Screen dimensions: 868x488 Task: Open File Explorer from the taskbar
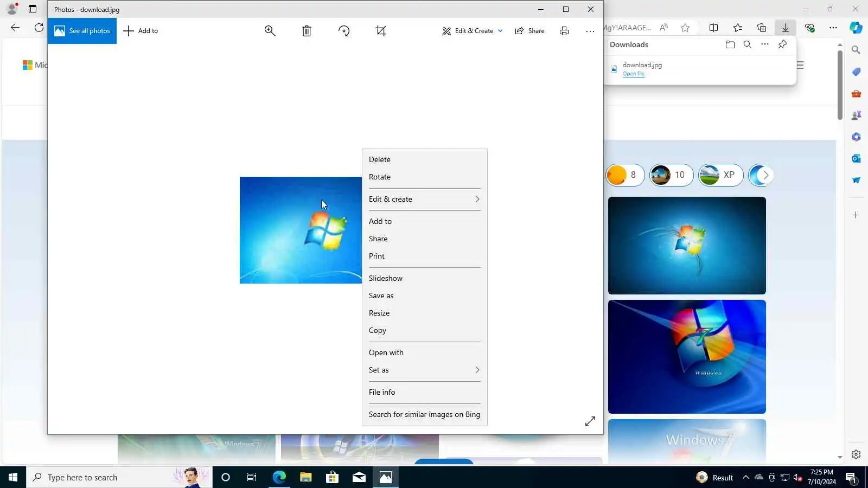(x=305, y=477)
